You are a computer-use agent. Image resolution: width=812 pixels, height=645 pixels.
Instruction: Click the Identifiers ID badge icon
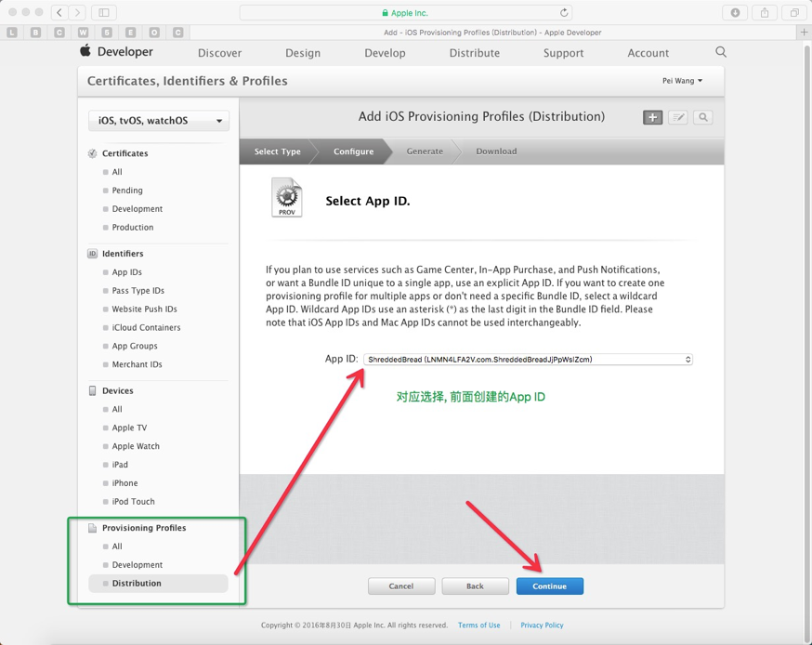pos(92,254)
